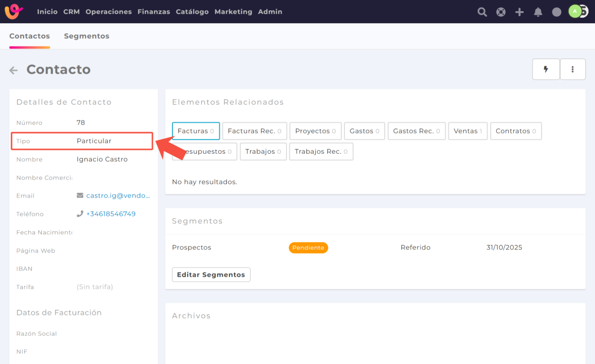Select the Facturas related items tab
Screen dimensions: 595x364
[x=196, y=131]
